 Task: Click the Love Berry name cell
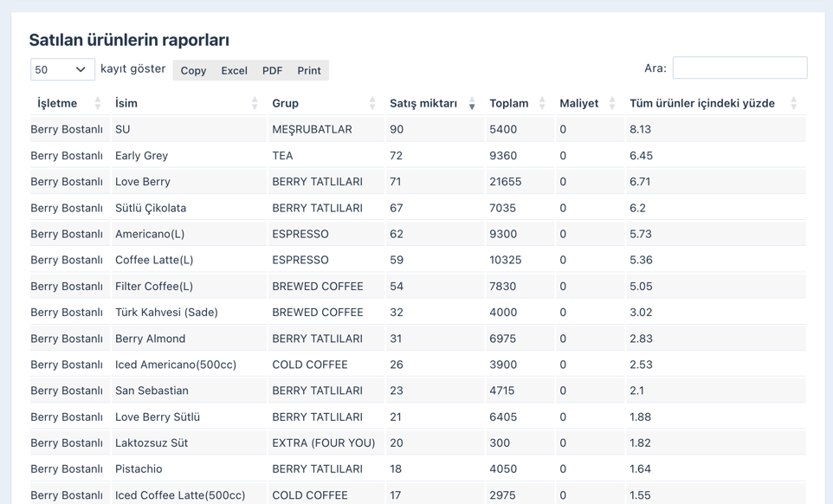pos(143,182)
